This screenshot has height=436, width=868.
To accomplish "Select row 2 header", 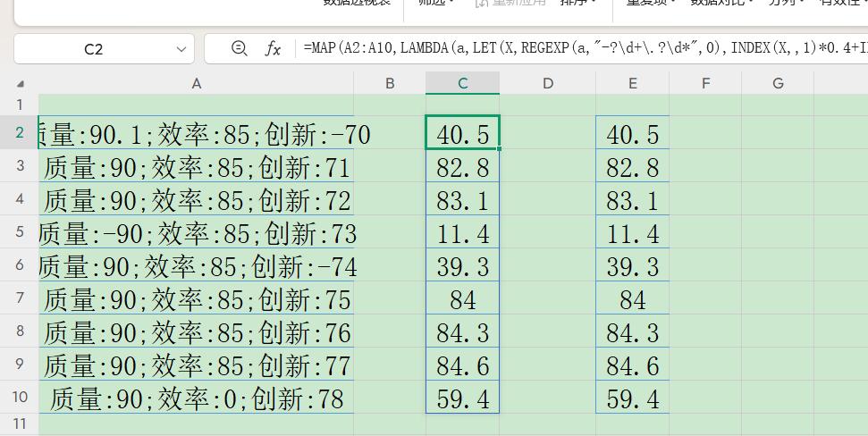I will [x=20, y=132].
